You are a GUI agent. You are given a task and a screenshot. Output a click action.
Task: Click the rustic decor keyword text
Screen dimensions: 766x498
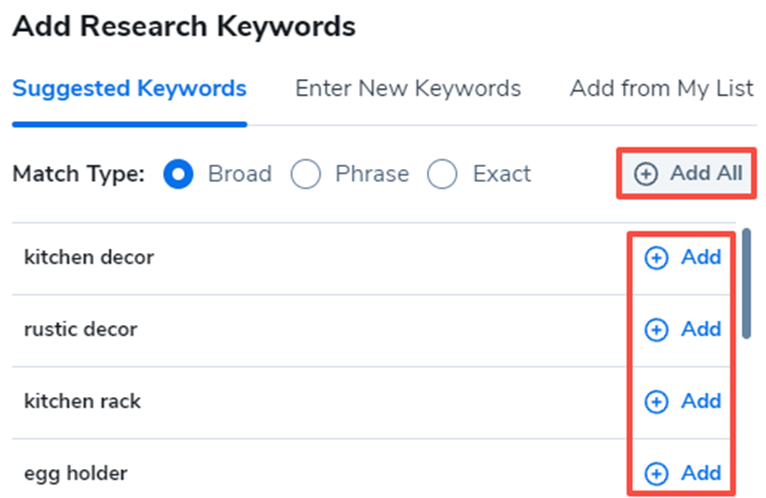click(x=81, y=329)
